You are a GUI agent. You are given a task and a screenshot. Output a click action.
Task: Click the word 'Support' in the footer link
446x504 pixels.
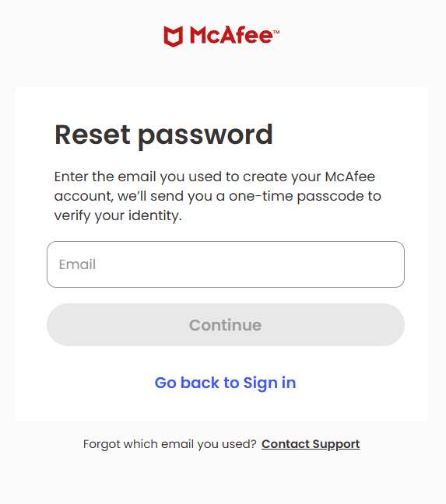[336, 444]
